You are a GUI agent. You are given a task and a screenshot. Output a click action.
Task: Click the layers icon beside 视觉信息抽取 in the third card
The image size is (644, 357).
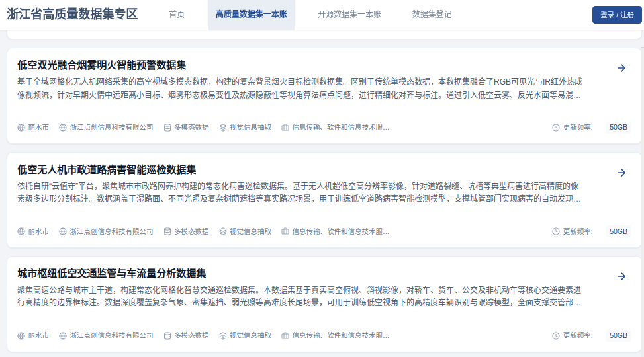coord(222,336)
